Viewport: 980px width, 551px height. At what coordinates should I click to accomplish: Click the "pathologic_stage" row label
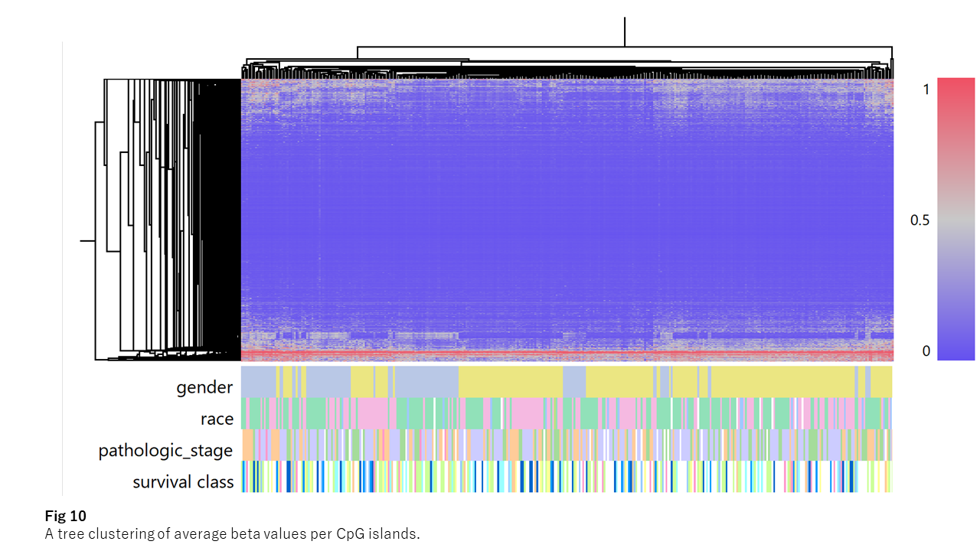[165, 451]
